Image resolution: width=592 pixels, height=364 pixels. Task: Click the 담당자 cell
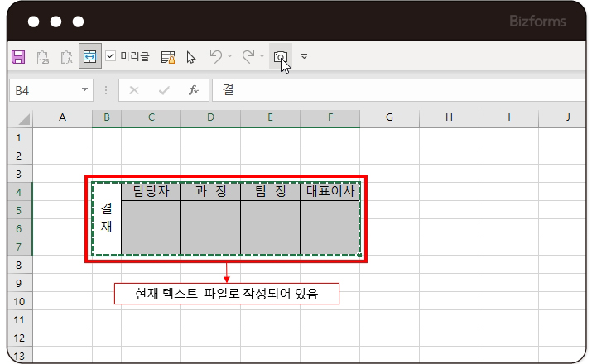[151, 191]
